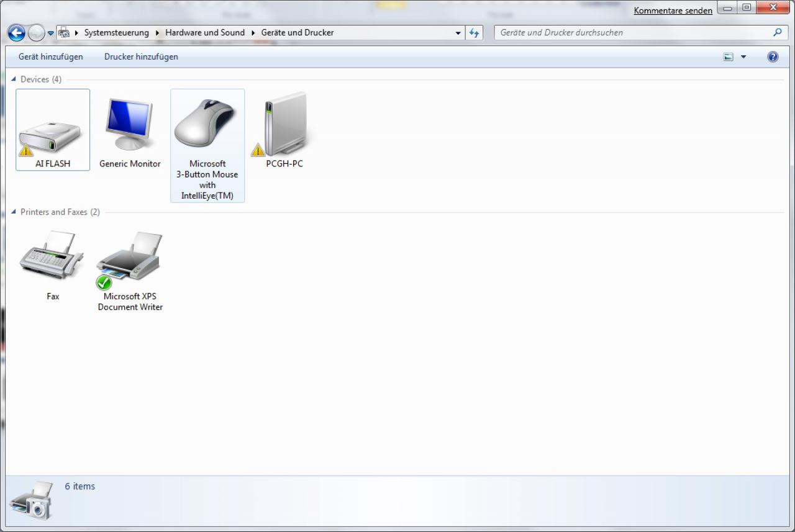Click the Printers and Faxes (2) header

tap(60, 212)
